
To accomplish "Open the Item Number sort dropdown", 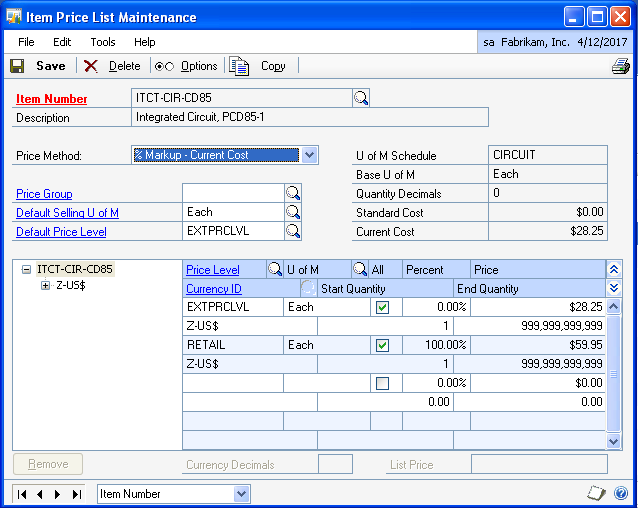I will click(x=241, y=494).
